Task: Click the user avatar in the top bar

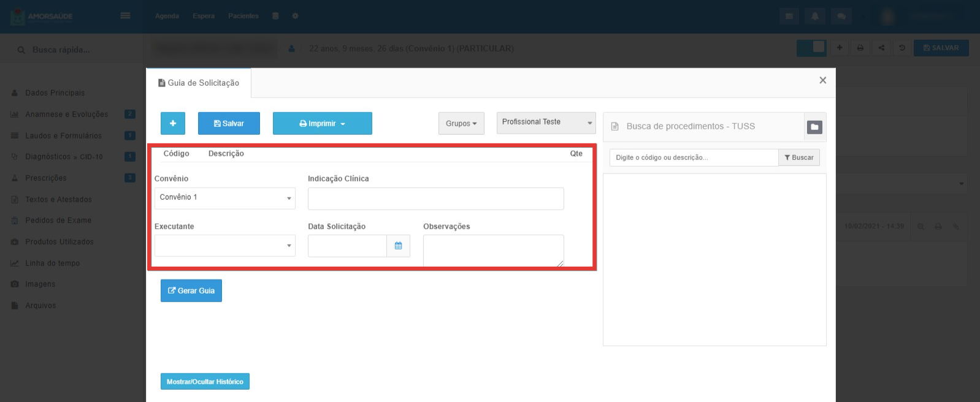Action: [x=887, y=17]
